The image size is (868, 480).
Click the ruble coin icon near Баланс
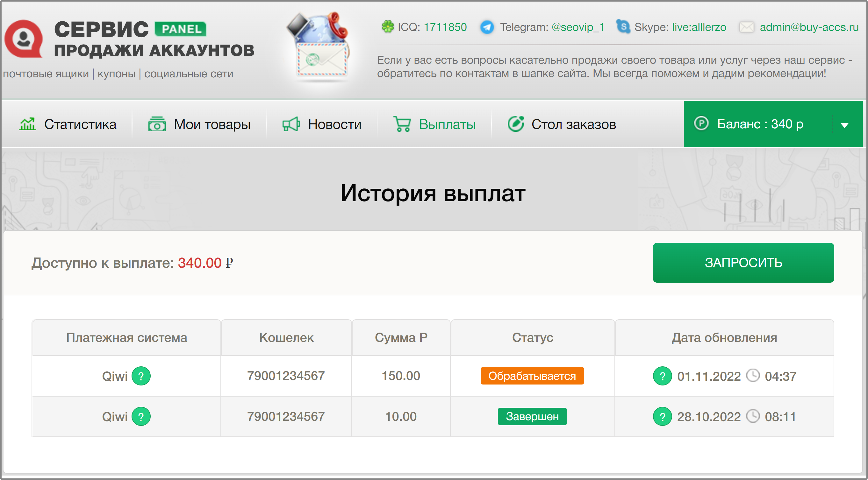(701, 123)
